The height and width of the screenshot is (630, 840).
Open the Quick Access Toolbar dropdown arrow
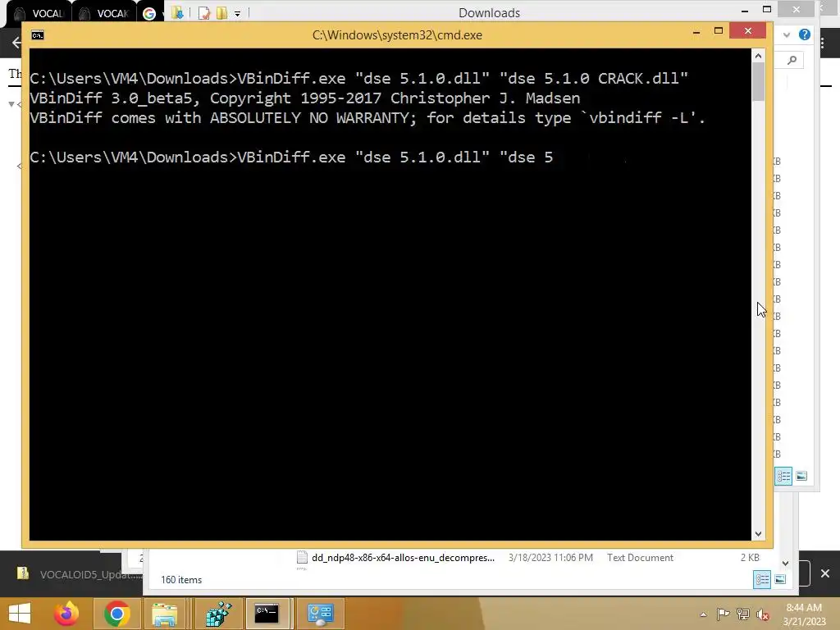tap(237, 13)
